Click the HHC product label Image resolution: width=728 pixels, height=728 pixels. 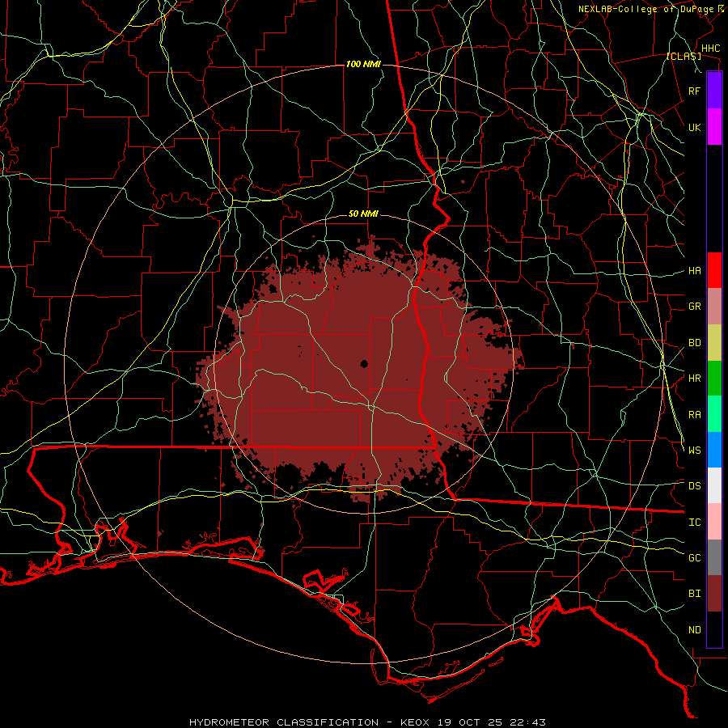[x=710, y=49]
